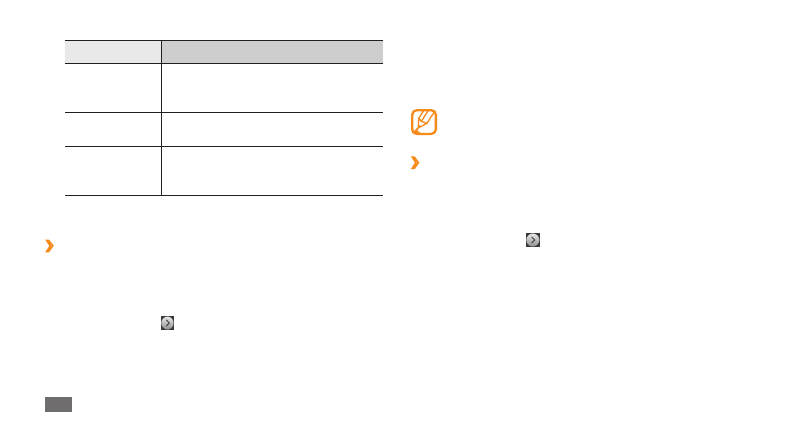
Task: Click the orange-outlined pencil note icon
Action: 424,122
